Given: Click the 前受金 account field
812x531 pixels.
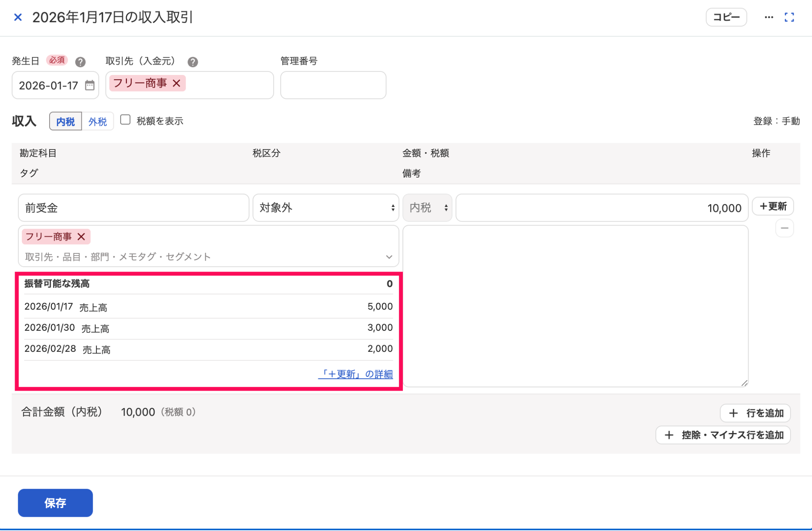Looking at the screenshot, I should coord(134,208).
